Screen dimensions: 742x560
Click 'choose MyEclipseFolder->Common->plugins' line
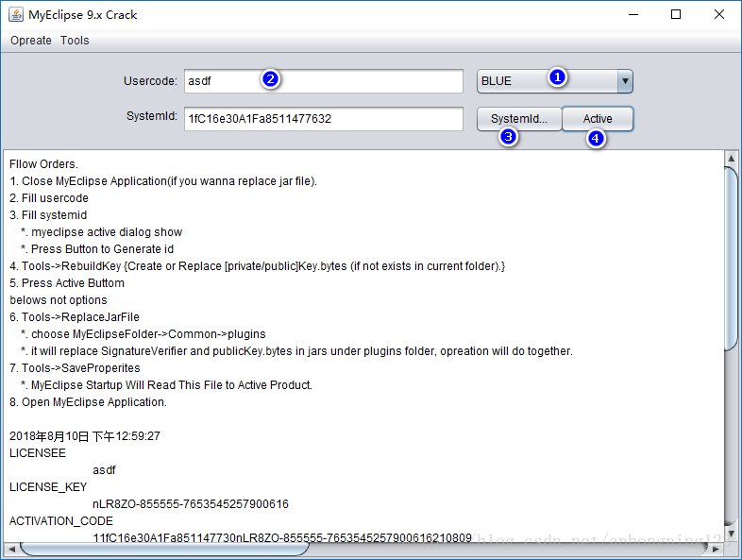(x=143, y=334)
